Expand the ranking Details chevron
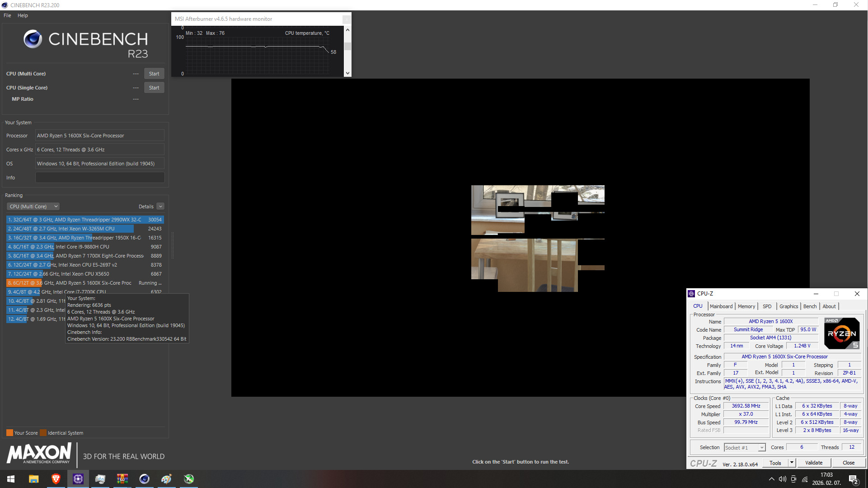Viewport: 868px width, 488px height. click(160, 206)
